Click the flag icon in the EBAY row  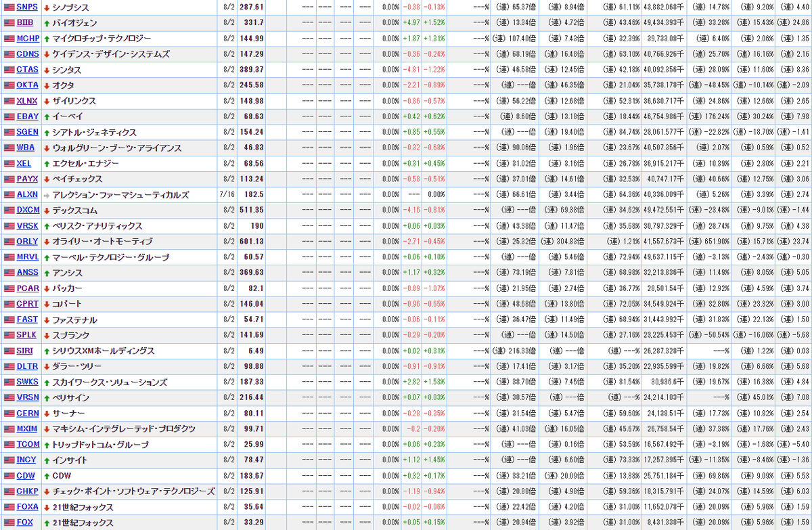point(9,116)
